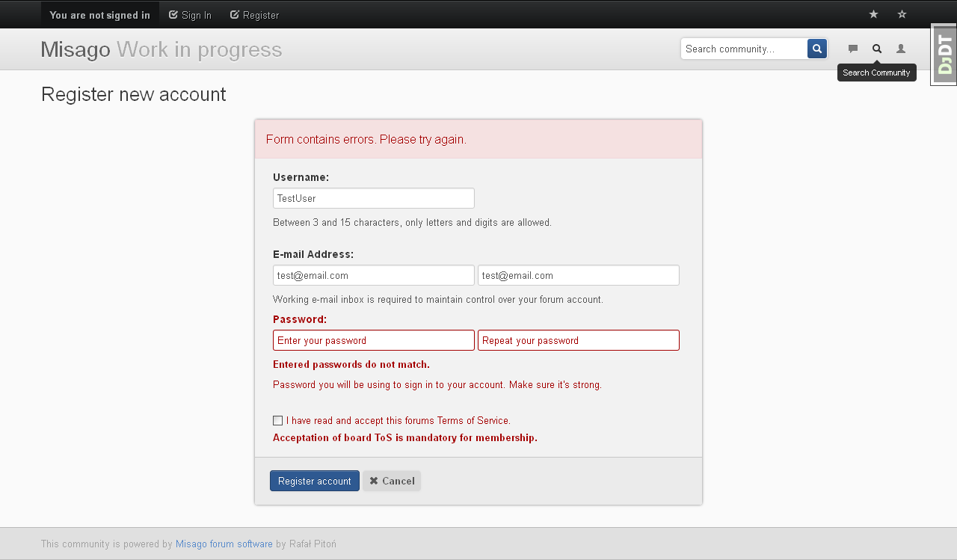Image resolution: width=957 pixels, height=560 pixels.
Task: Focus the Username field containing TestUser
Action: click(x=373, y=198)
